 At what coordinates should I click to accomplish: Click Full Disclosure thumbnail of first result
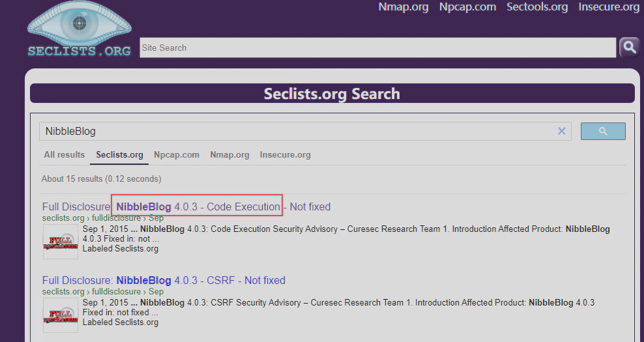[61, 242]
